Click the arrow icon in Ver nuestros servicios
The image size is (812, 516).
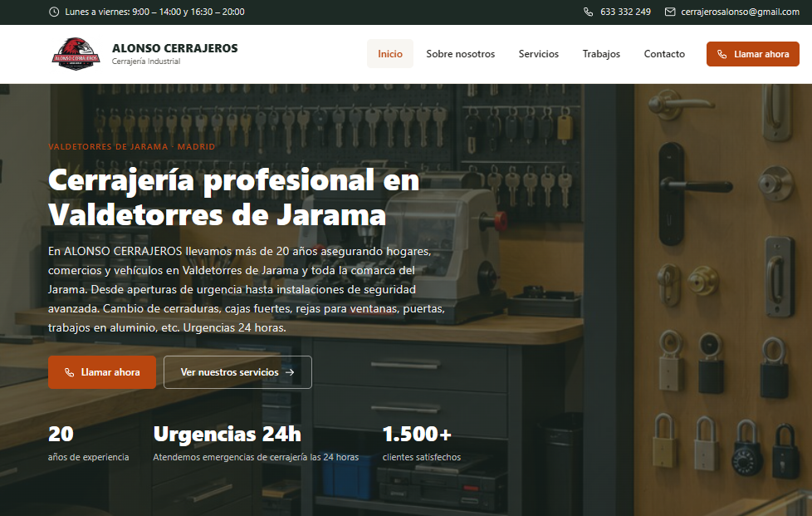pyautogui.click(x=290, y=372)
